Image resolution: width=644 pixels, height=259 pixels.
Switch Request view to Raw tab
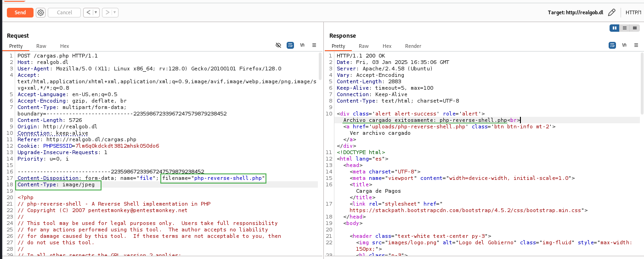[41, 46]
